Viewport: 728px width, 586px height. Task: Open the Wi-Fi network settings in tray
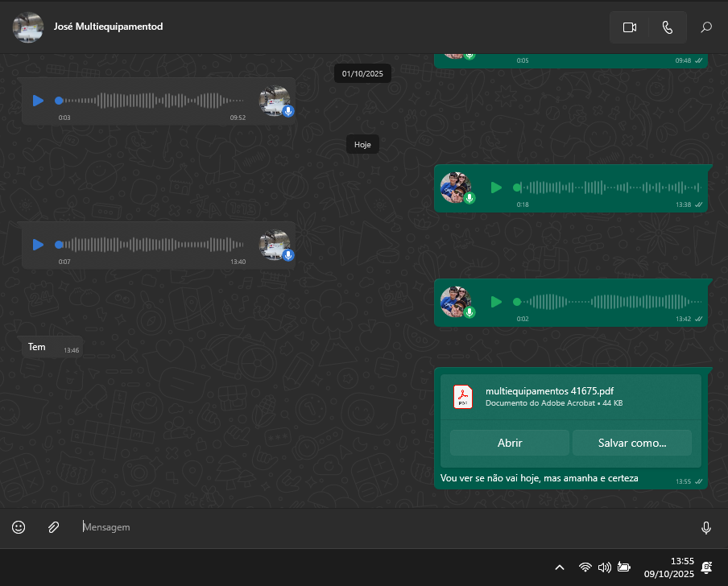tap(585, 567)
